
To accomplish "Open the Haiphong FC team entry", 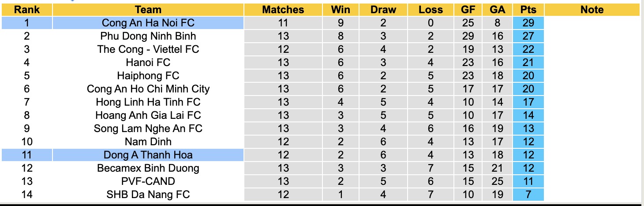I will pos(148,76).
